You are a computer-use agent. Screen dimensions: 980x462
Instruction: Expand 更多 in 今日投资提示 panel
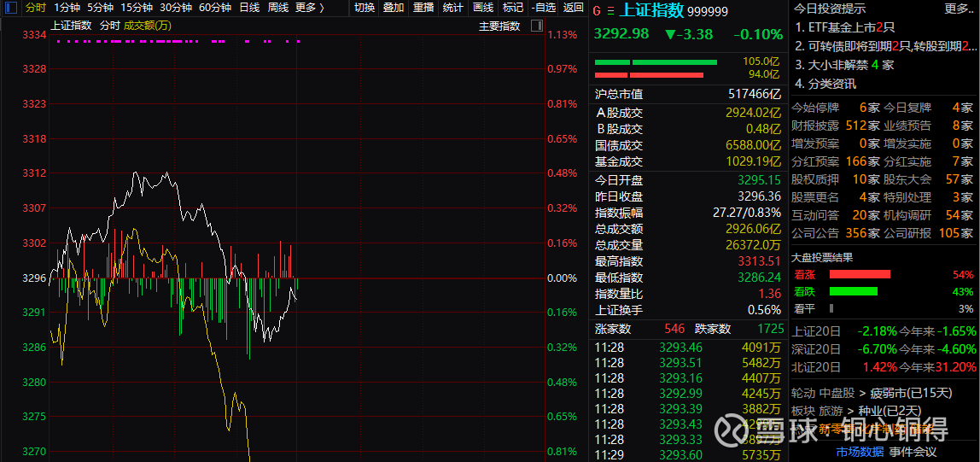[958, 9]
